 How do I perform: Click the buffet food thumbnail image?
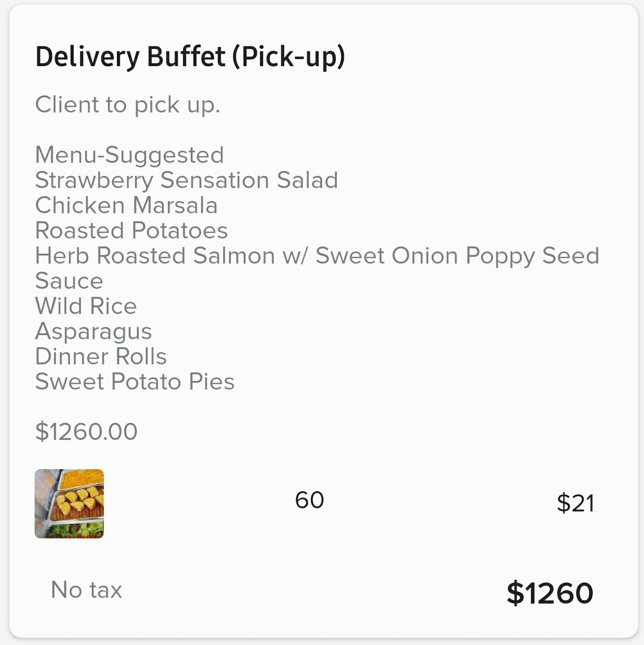tap(69, 503)
